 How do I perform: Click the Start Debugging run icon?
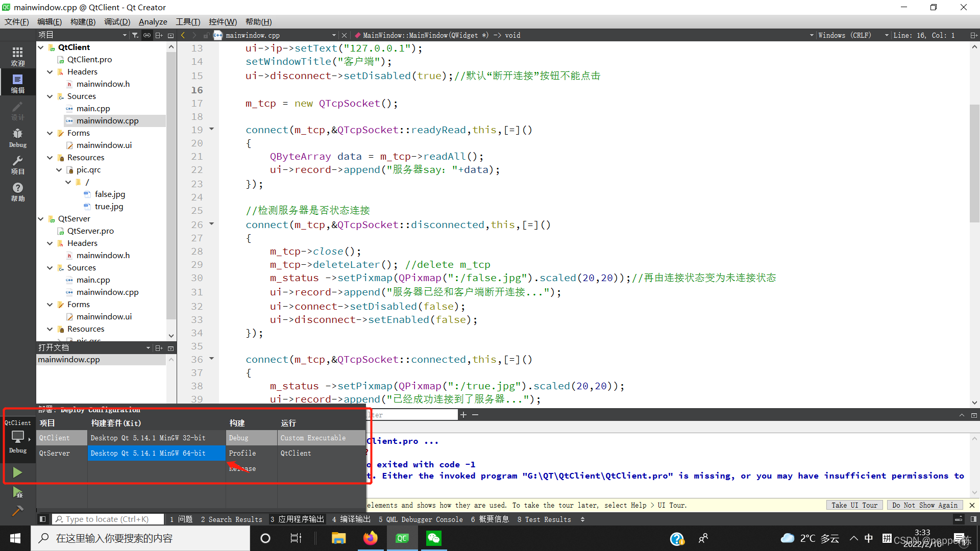(x=17, y=492)
